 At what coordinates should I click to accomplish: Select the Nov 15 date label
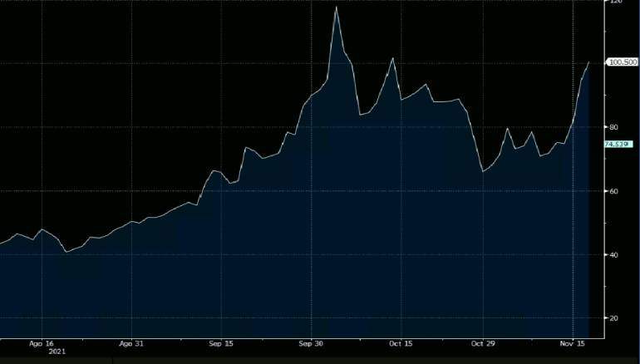[x=573, y=343]
